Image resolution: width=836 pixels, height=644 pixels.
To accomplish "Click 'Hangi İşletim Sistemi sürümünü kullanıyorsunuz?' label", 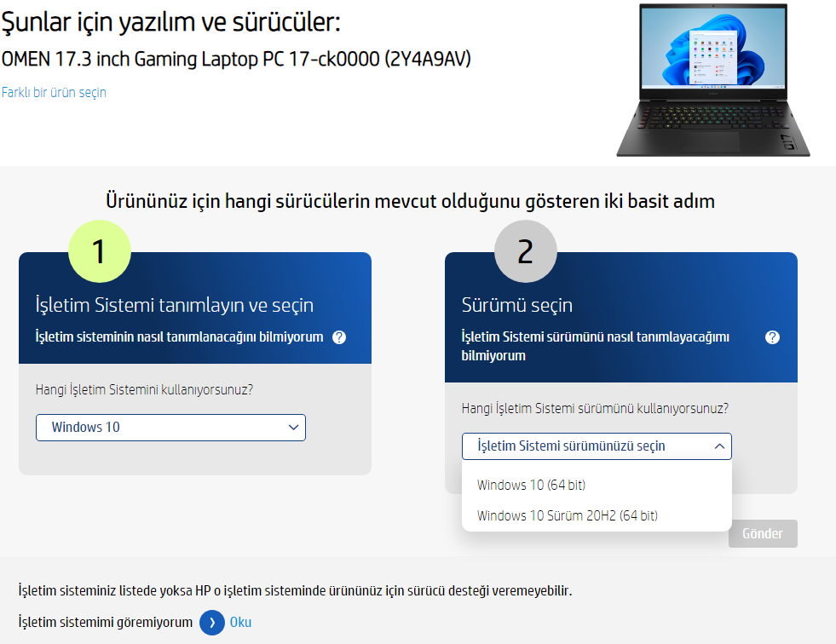I will click(x=595, y=408).
